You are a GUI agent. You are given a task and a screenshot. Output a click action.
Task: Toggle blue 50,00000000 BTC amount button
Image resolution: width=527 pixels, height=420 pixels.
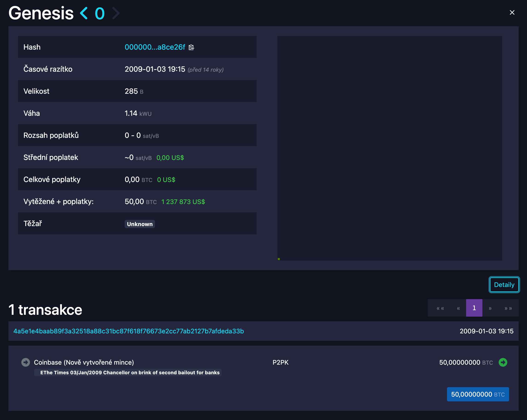(478, 394)
